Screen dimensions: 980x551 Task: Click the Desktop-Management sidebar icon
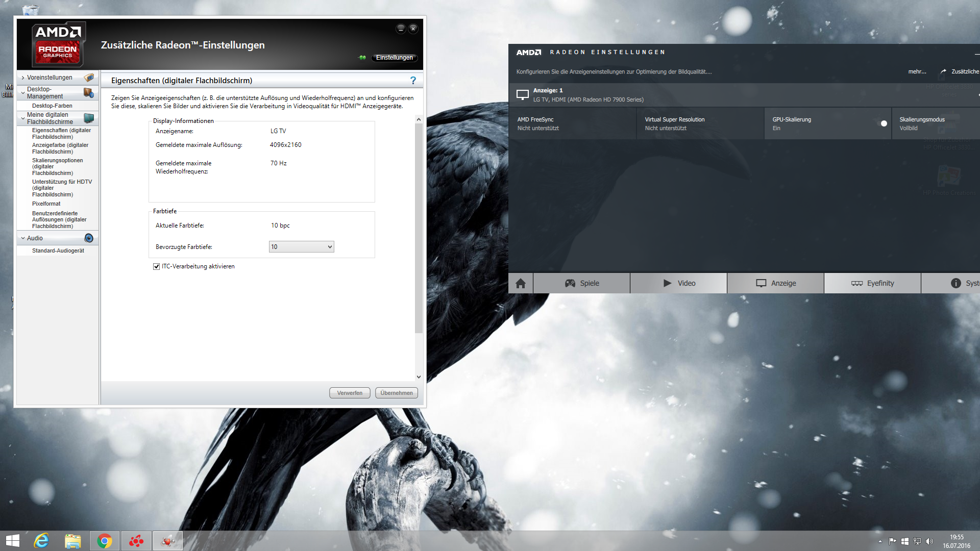pos(89,93)
